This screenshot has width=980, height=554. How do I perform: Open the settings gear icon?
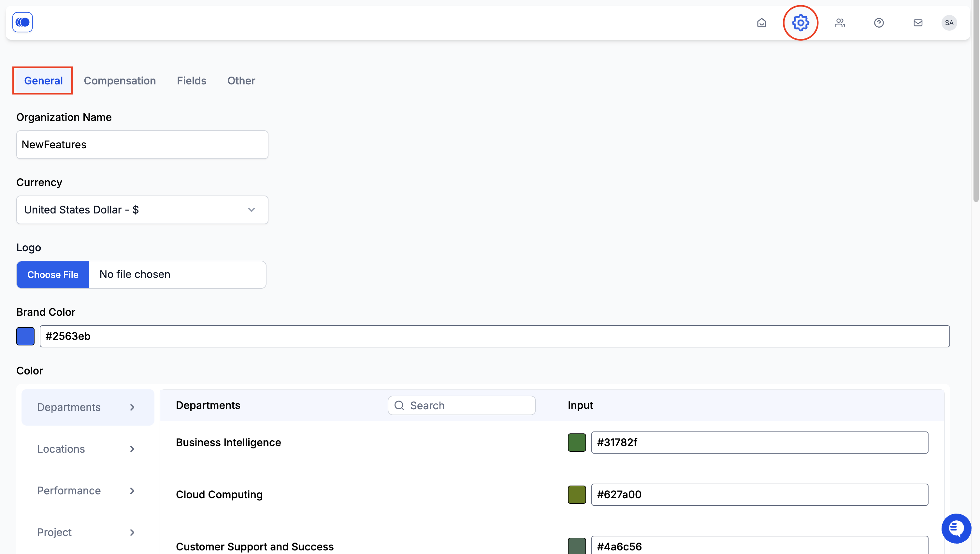[800, 23]
